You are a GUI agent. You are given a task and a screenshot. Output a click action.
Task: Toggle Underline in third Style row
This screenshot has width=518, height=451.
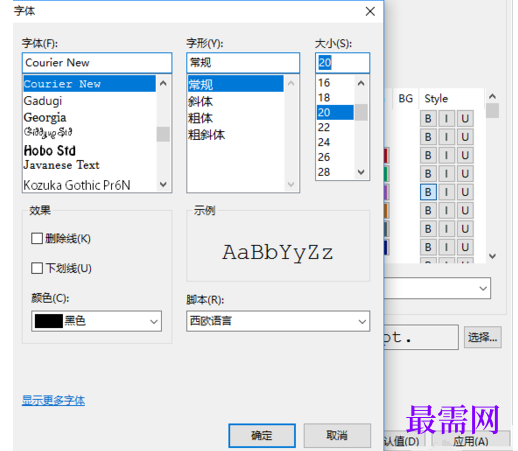pyautogui.click(x=465, y=155)
